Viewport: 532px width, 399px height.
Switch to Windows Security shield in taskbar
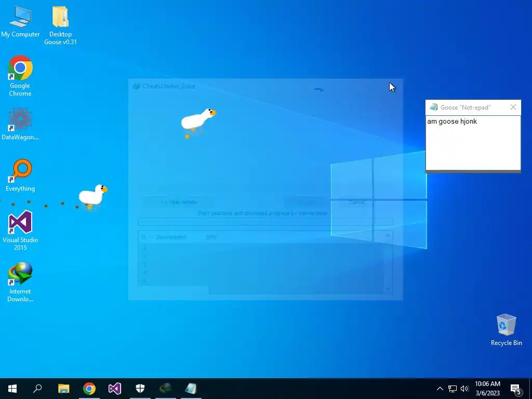pyautogui.click(x=140, y=389)
